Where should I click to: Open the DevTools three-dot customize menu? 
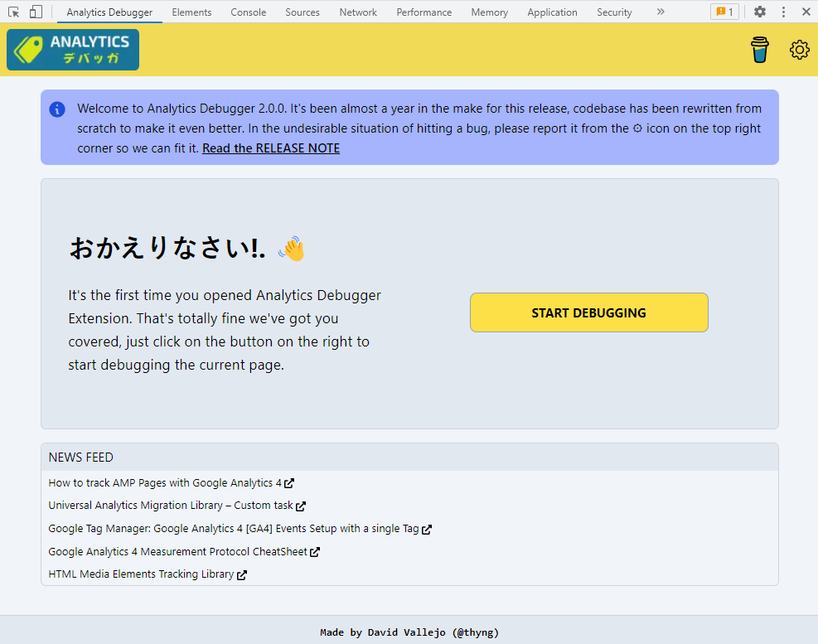pos(783,12)
